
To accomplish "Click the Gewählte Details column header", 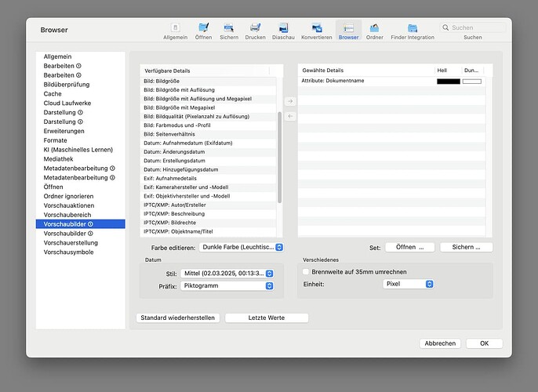I will pos(366,71).
